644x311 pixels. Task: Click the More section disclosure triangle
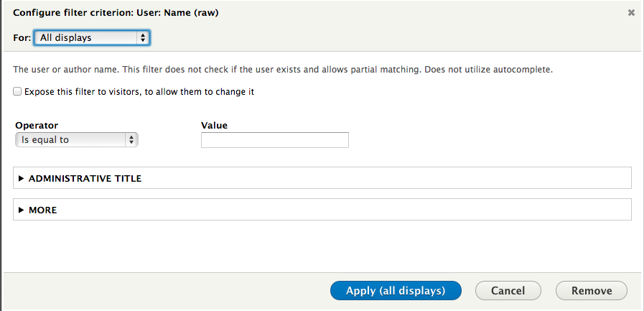[22, 210]
